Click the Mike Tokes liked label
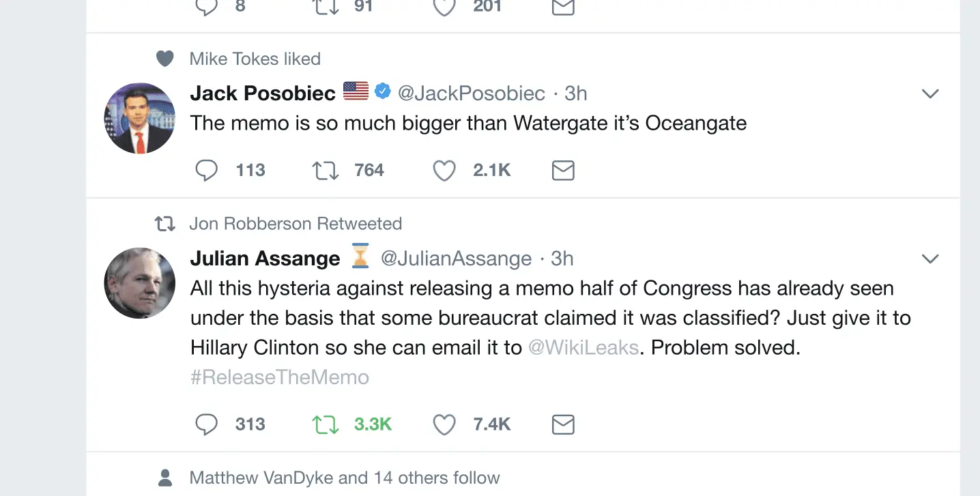Screen dimensions: 980x496 pos(255,59)
